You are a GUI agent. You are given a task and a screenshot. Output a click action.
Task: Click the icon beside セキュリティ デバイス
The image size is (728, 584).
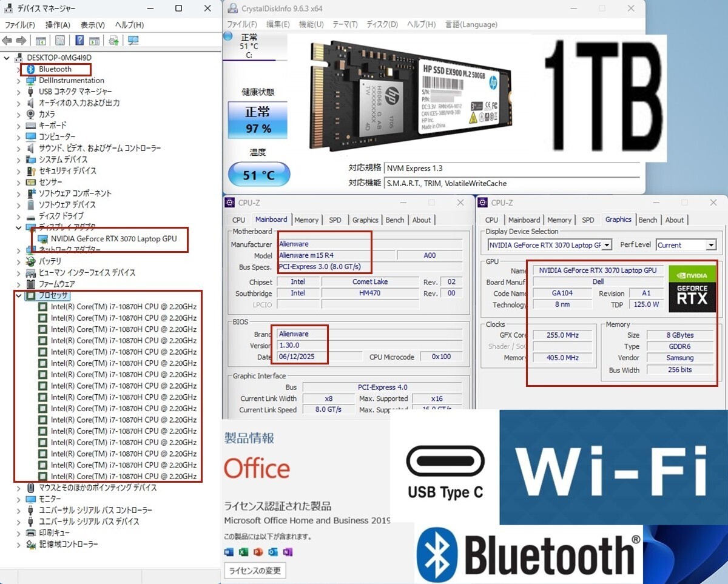(x=31, y=171)
